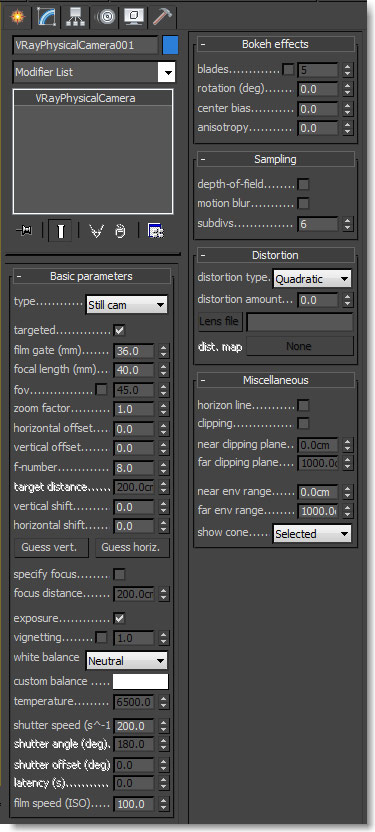The width and height of the screenshot is (375, 832).
Task: Click the shutter speed value field
Action: [x=134, y=726]
